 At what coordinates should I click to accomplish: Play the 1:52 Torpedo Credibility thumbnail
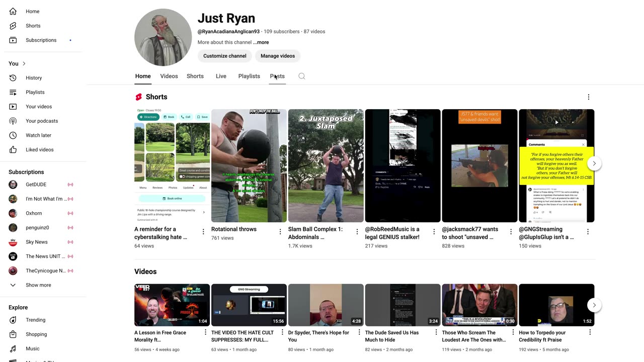click(x=556, y=305)
